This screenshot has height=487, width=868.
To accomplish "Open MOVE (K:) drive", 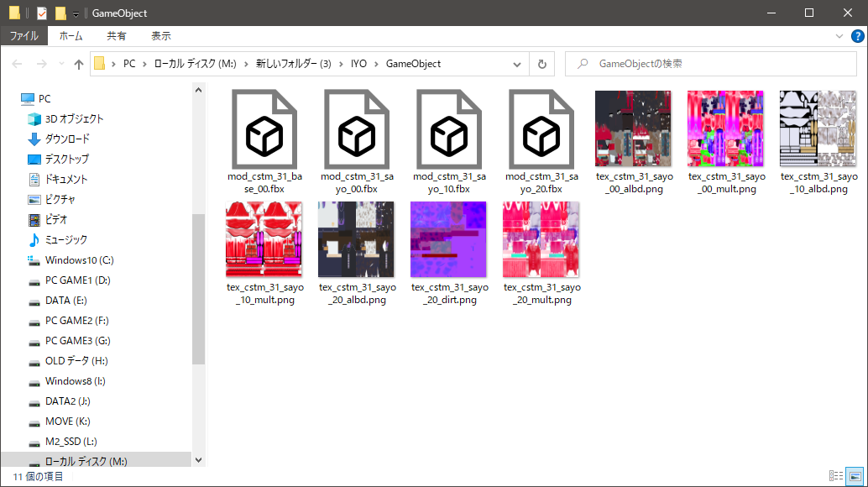I will point(67,422).
